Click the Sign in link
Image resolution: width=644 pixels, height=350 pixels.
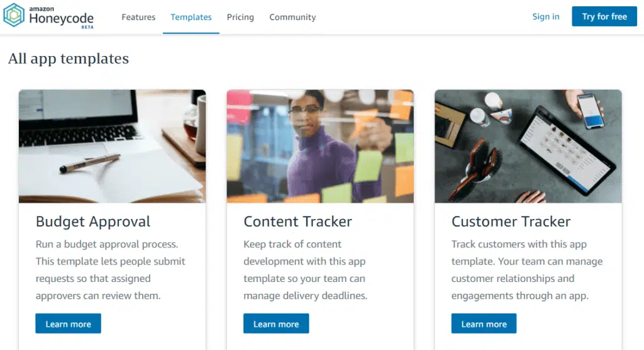click(545, 16)
